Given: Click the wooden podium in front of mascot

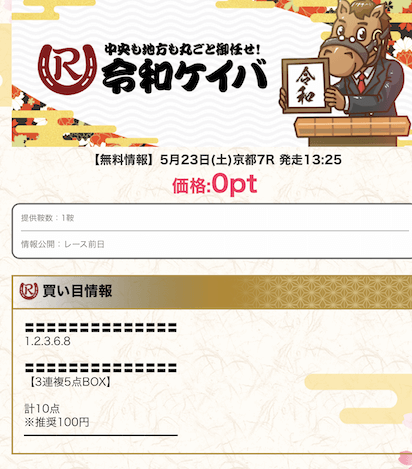Looking at the screenshot, I should coord(352,130).
